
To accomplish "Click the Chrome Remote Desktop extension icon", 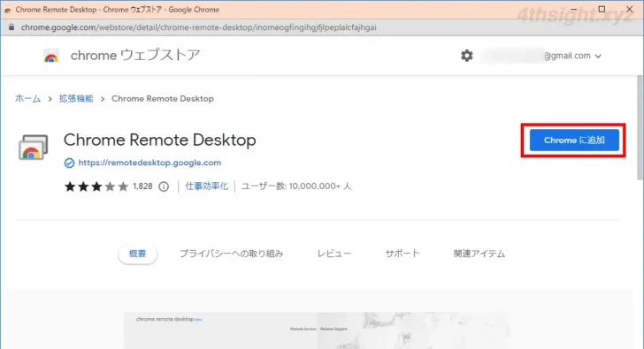I will tap(34, 148).
